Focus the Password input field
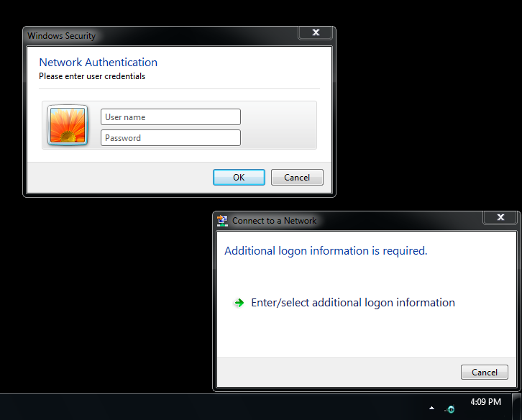This screenshot has width=522, height=420. [170, 138]
